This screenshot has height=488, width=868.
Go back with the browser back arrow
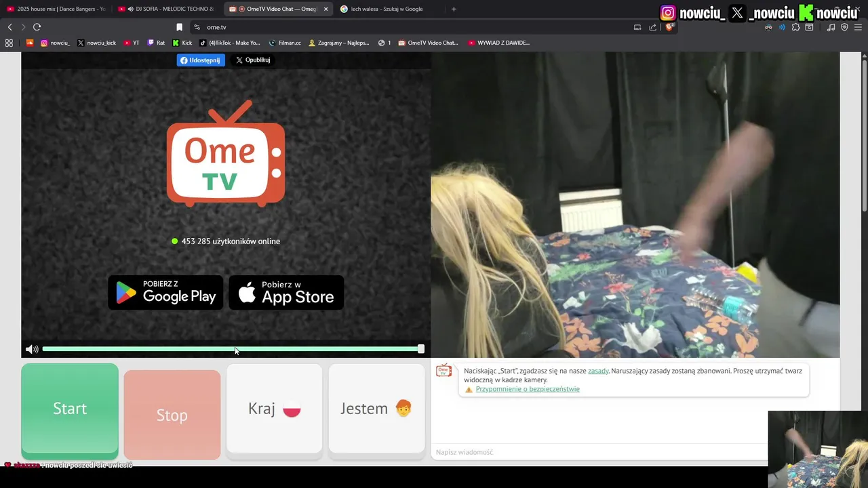click(9, 27)
